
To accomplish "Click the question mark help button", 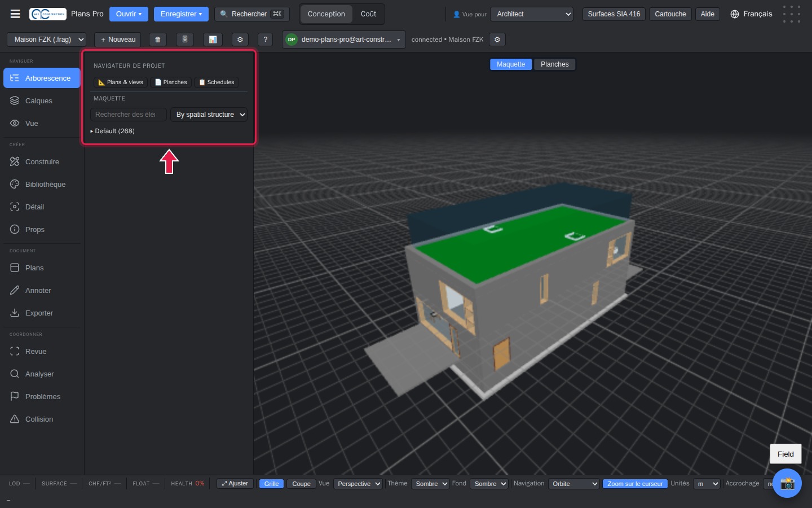I will tap(266, 40).
